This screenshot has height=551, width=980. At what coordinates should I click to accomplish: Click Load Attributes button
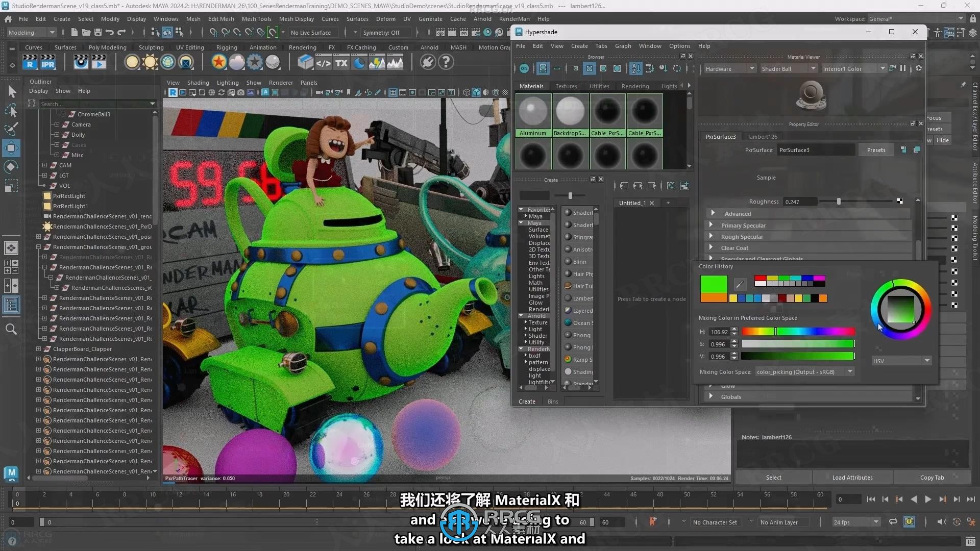click(852, 478)
